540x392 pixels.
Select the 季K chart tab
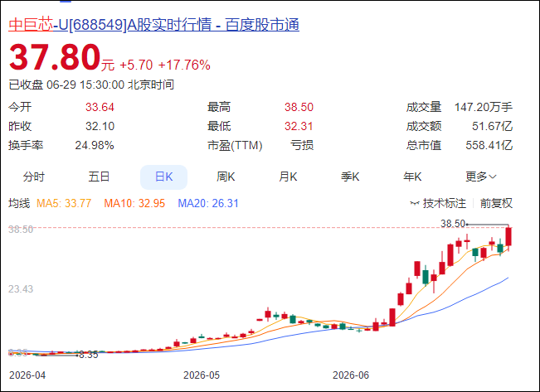point(350,177)
